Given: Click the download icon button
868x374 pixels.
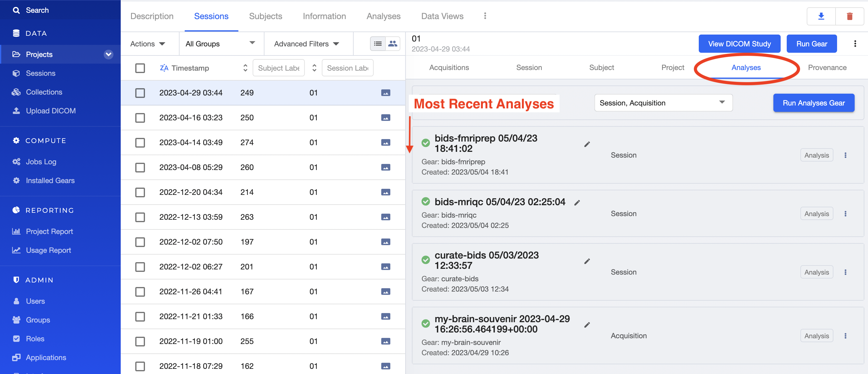Looking at the screenshot, I should [x=821, y=16].
